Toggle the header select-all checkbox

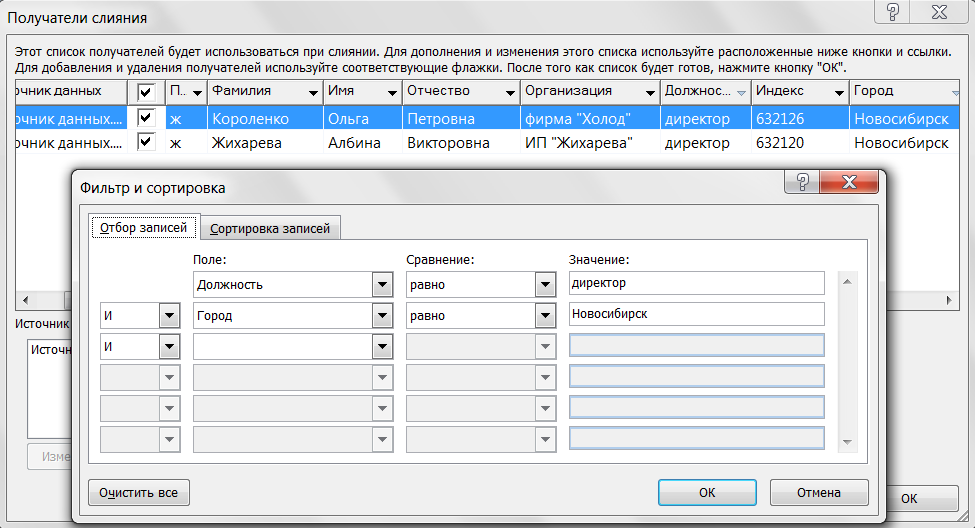click(146, 92)
